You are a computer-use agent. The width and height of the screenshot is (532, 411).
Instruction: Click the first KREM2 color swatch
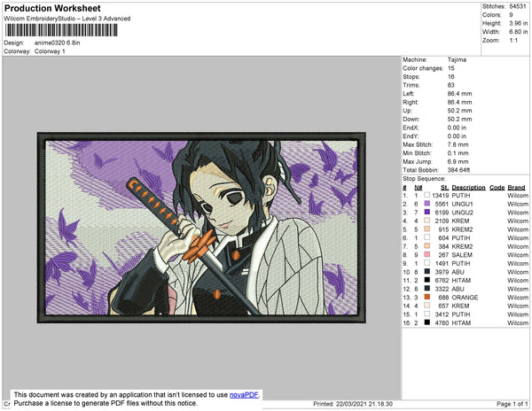tap(426, 229)
